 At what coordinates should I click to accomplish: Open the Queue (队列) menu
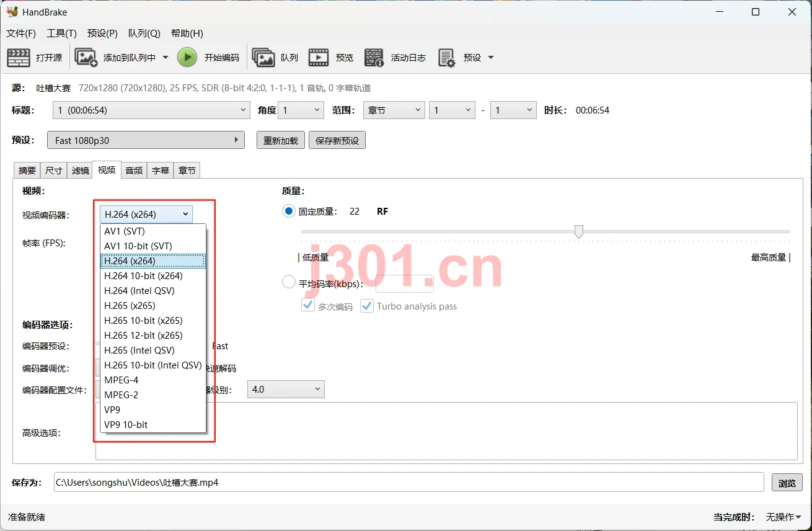pyautogui.click(x=144, y=33)
